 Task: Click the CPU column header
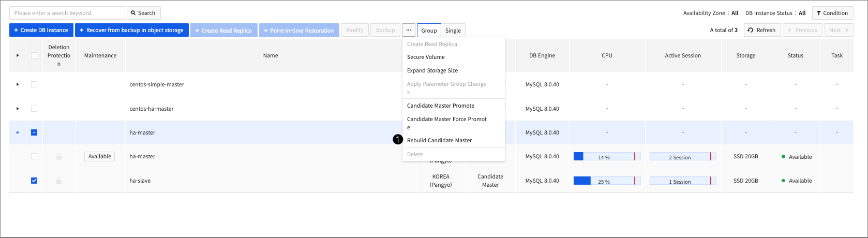607,55
